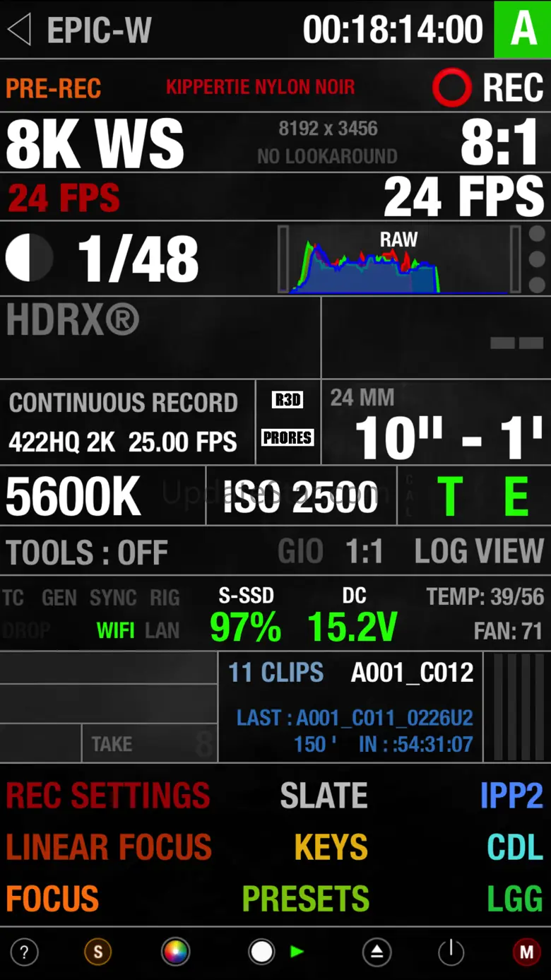
Task: Open the IPP2 menu
Action: pos(511,796)
